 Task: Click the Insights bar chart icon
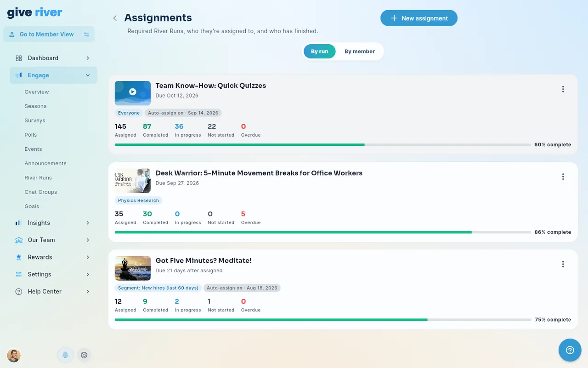tap(19, 223)
